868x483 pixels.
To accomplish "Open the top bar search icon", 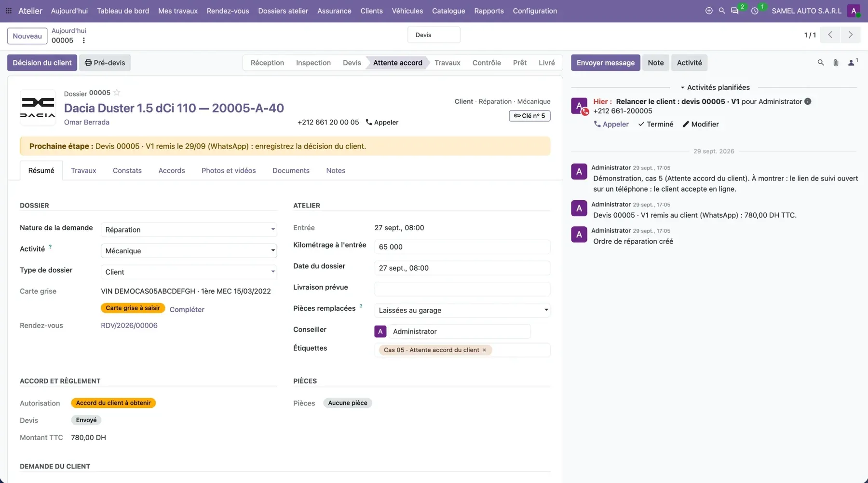I will coord(722,11).
